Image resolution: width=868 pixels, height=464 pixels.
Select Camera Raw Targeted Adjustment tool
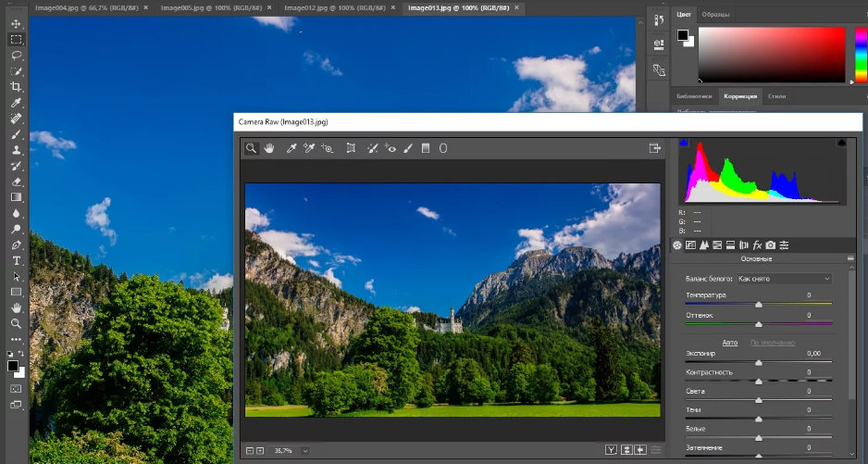328,148
